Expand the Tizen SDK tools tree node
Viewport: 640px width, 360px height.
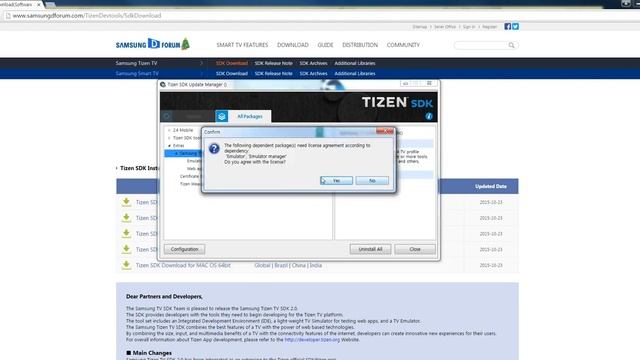click(x=169, y=138)
